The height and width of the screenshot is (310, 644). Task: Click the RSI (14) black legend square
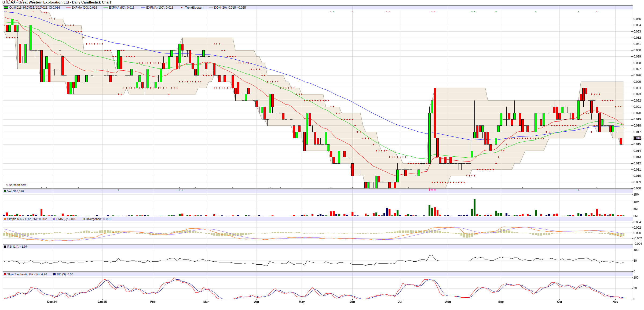[x=5, y=247]
